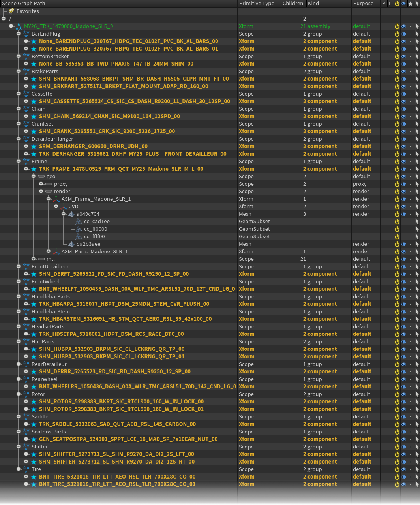The width and height of the screenshot is (420, 505).
Task: Collapse the a049c704 mesh subtree
Action: (64, 214)
